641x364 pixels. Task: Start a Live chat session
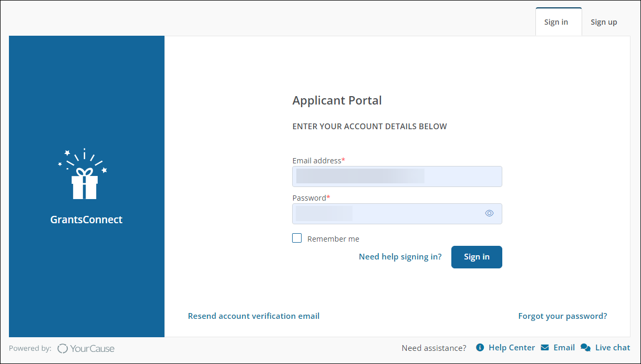pos(613,348)
